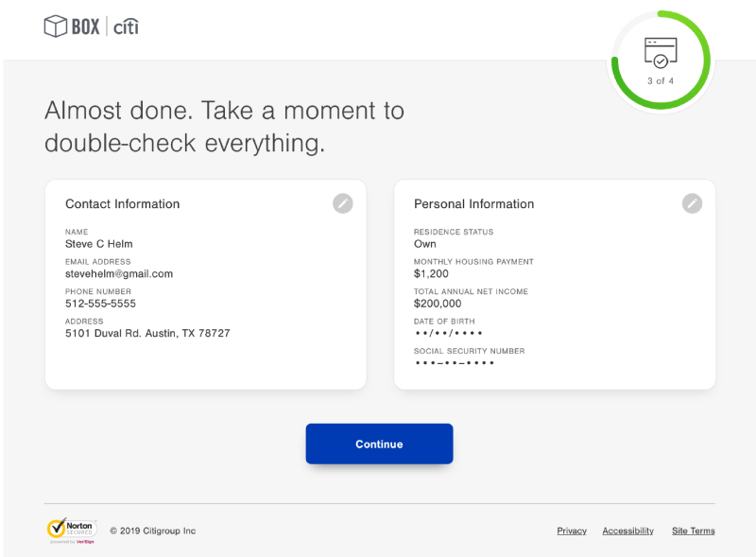Select the name Steve C Helm
756x557 pixels.
coord(99,244)
